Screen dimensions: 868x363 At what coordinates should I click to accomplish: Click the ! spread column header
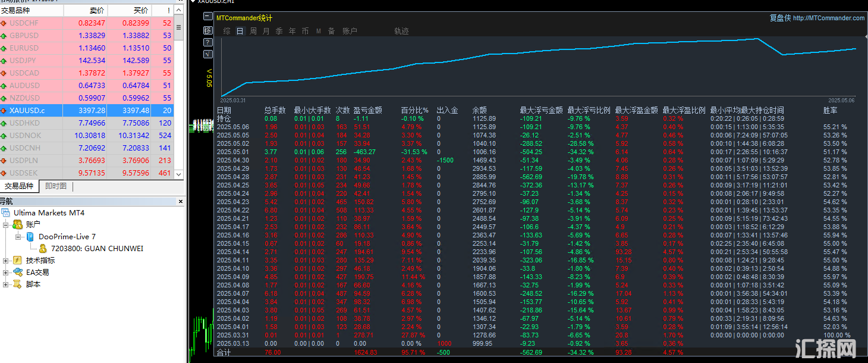(162, 11)
